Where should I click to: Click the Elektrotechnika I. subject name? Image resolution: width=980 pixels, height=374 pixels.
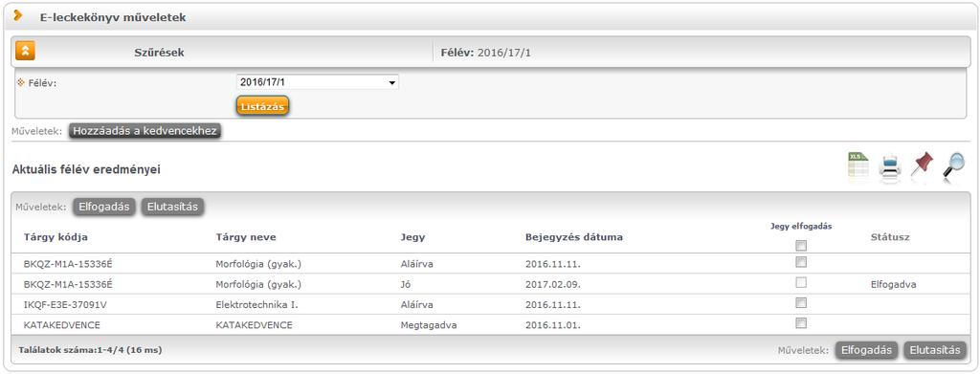[256, 305]
